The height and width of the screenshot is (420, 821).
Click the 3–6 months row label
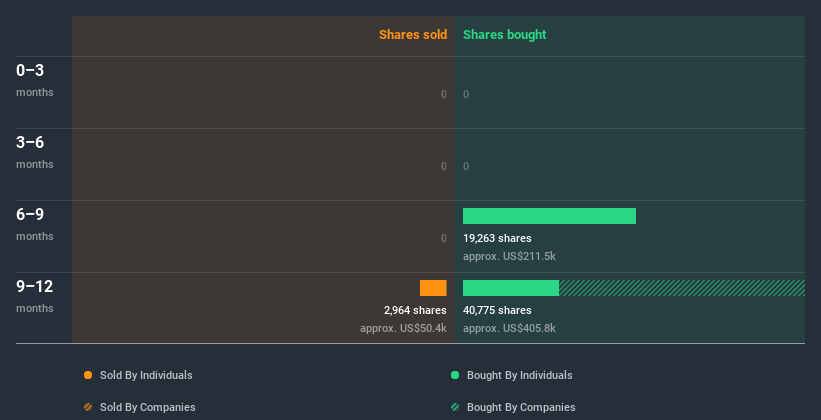[35, 152]
